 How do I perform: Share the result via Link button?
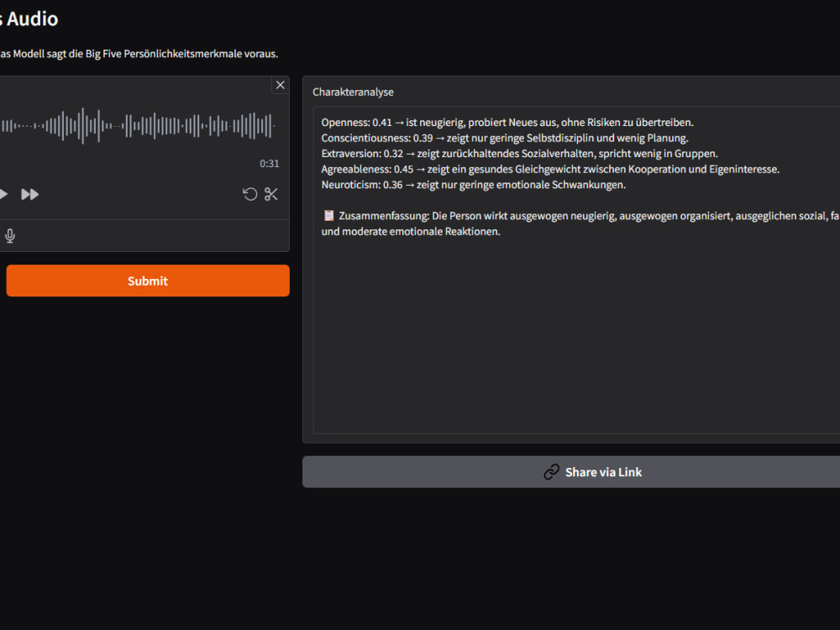tap(571, 472)
